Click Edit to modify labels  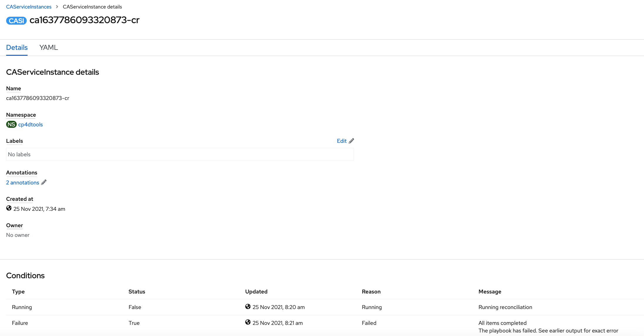tap(341, 141)
